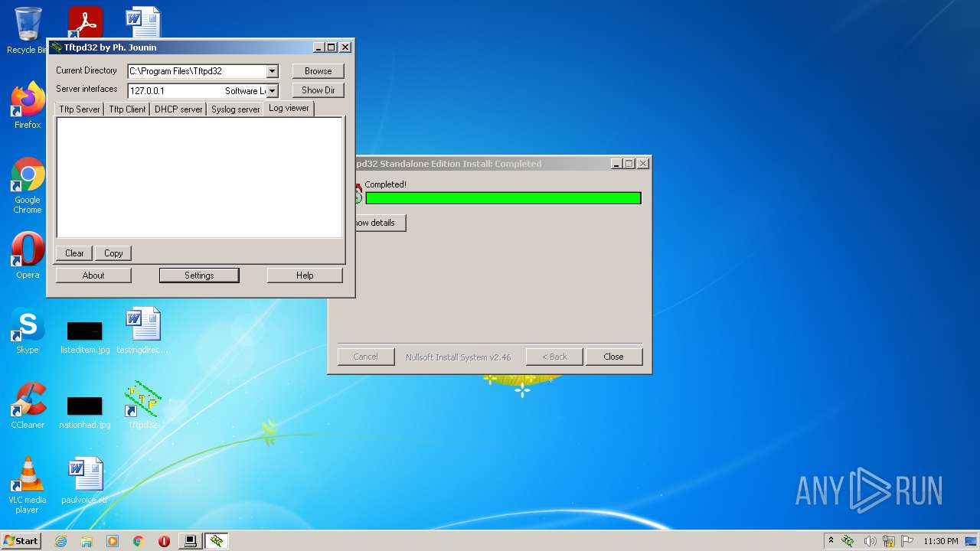Click the Tftpd32 title bar icon
The width and height of the screenshot is (980, 551).
coord(56,47)
